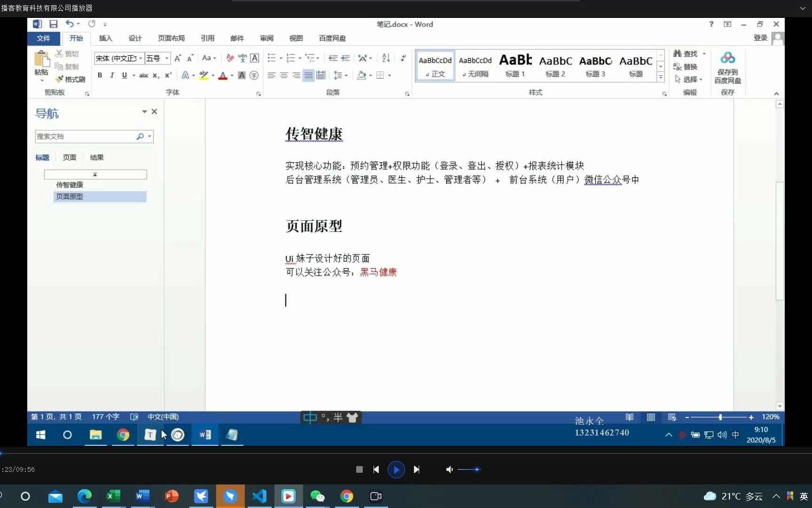Undo the last action in Word
Viewport: 812px width, 508px height.
click(70, 24)
